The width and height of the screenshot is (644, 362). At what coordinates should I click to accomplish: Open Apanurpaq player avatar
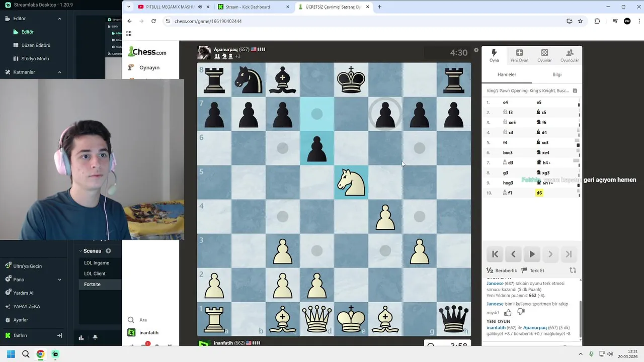(x=204, y=52)
